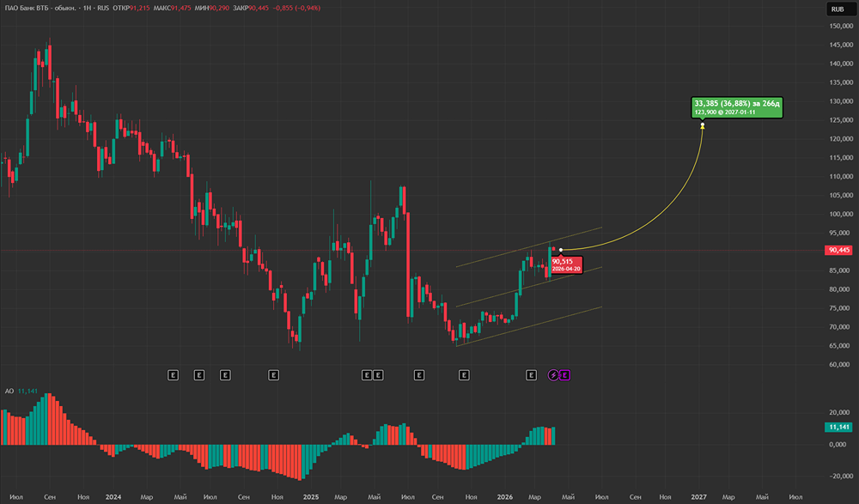Click the purple lightning event icon

click(x=553, y=375)
